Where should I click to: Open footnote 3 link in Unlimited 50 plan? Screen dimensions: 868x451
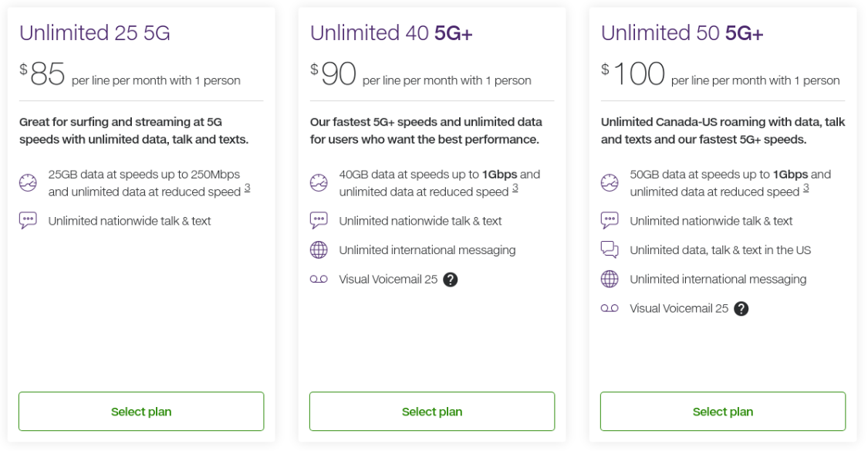(806, 188)
